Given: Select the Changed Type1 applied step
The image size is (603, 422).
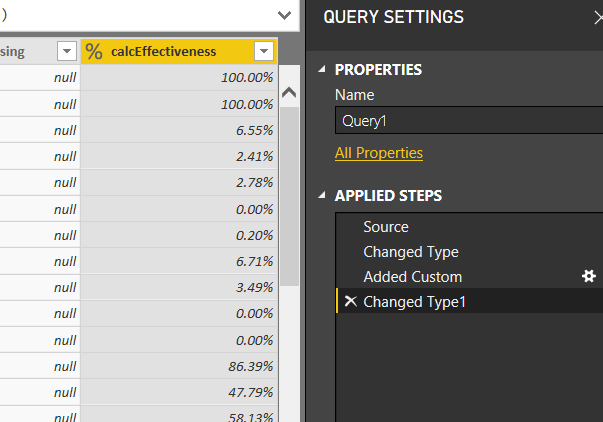Looking at the screenshot, I should click(470, 302).
